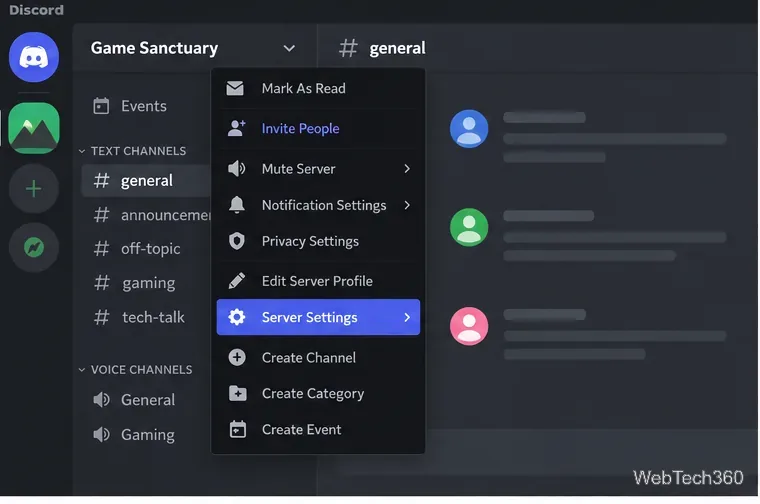Expand the Mute Server submenu arrow
760x504 pixels.
point(407,169)
